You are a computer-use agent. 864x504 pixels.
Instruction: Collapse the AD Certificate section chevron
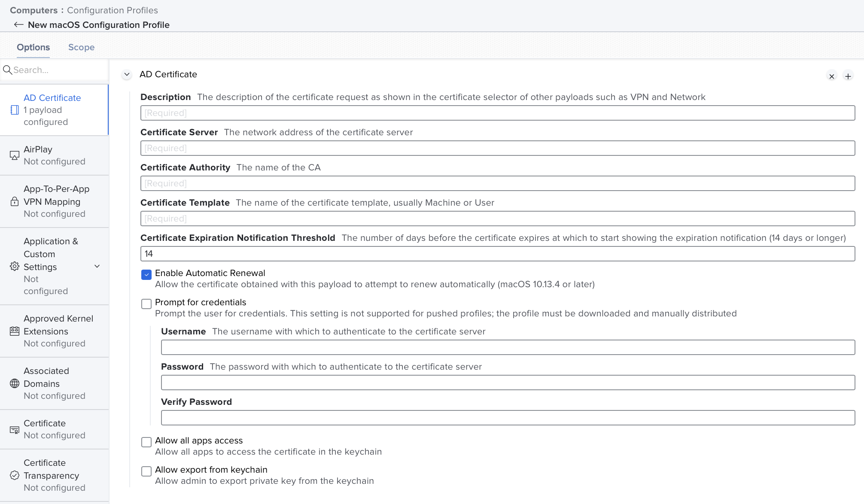127,74
